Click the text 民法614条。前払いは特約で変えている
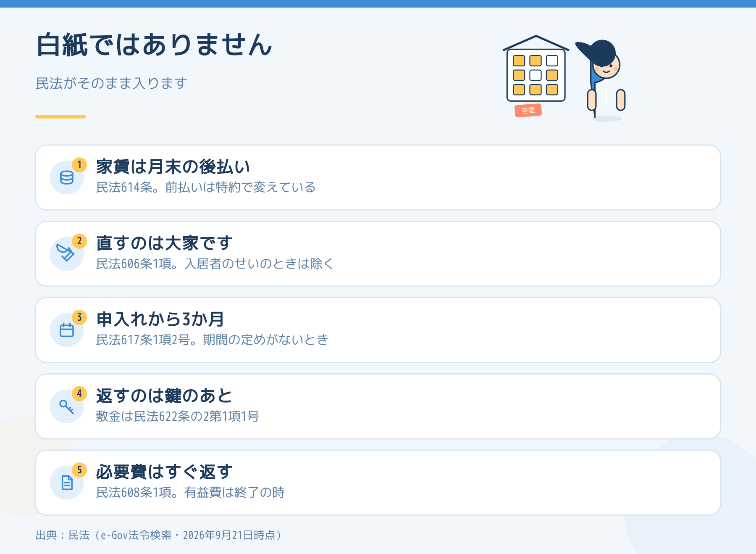This screenshot has width=756, height=554. tap(206, 187)
